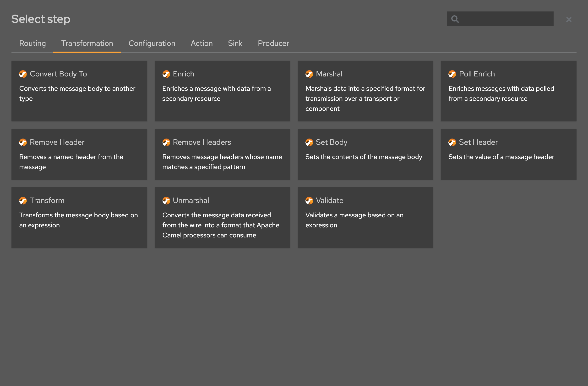The image size is (588, 386).
Task: Select the Enrich step card
Action: pyautogui.click(x=222, y=91)
